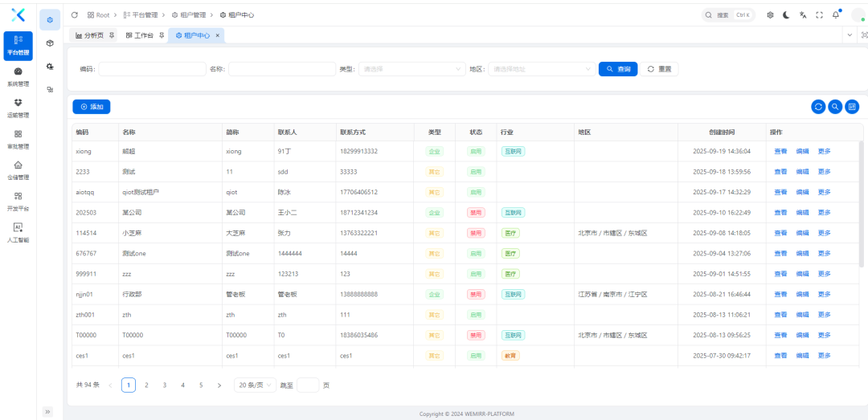Click the blue 查询 button
Viewport: 868px width, 420px height.
pos(617,69)
